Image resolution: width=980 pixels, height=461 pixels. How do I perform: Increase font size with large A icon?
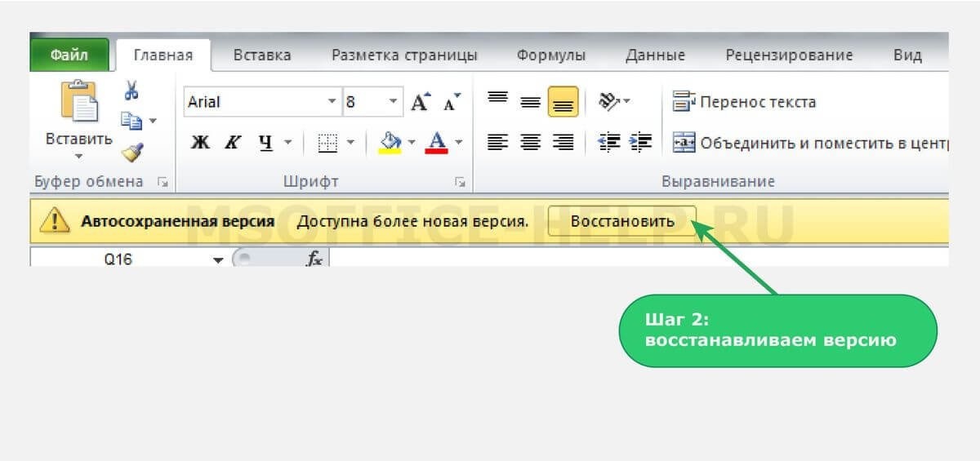click(x=420, y=102)
